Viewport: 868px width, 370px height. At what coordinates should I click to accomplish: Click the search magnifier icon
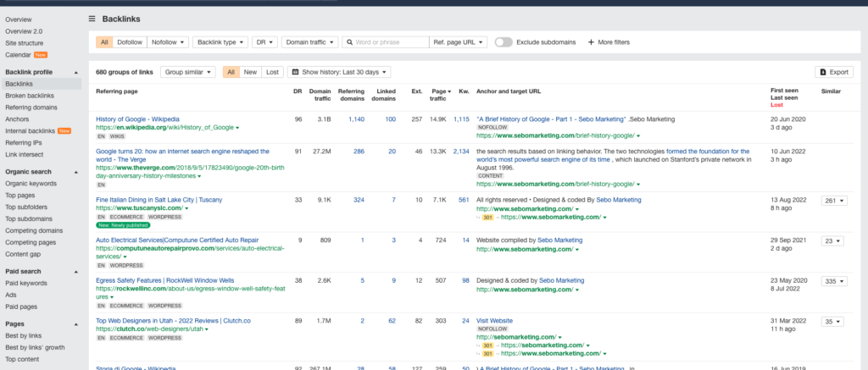349,42
